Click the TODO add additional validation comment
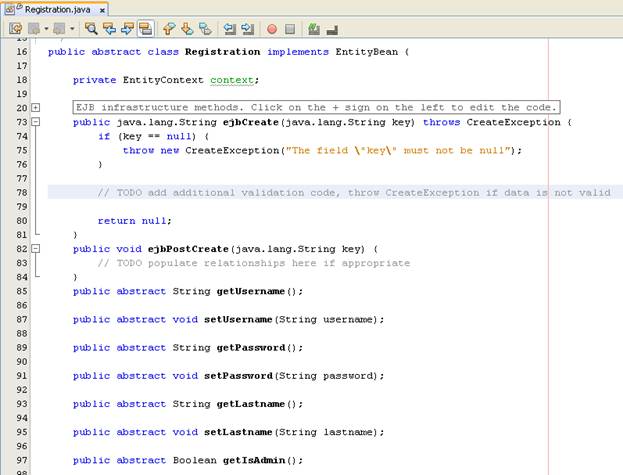 coord(354,193)
